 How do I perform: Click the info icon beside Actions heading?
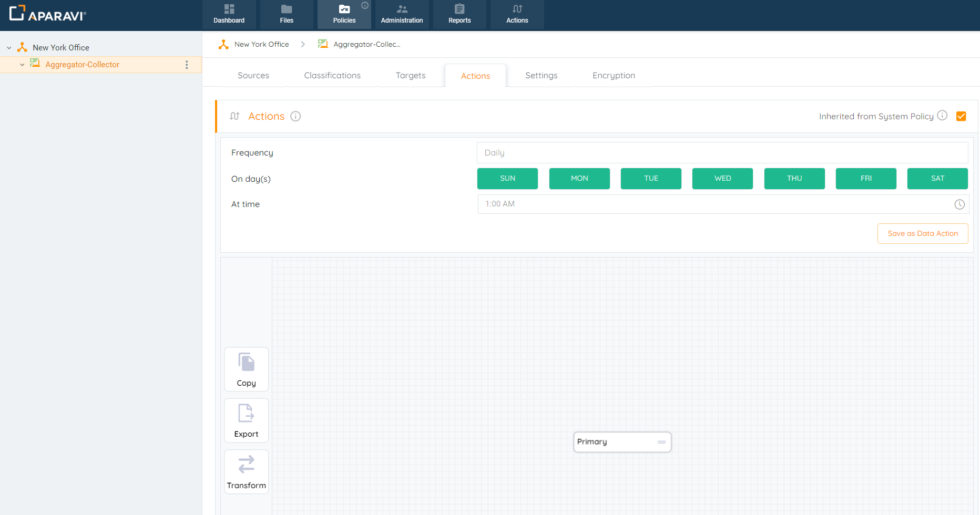click(295, 116)
